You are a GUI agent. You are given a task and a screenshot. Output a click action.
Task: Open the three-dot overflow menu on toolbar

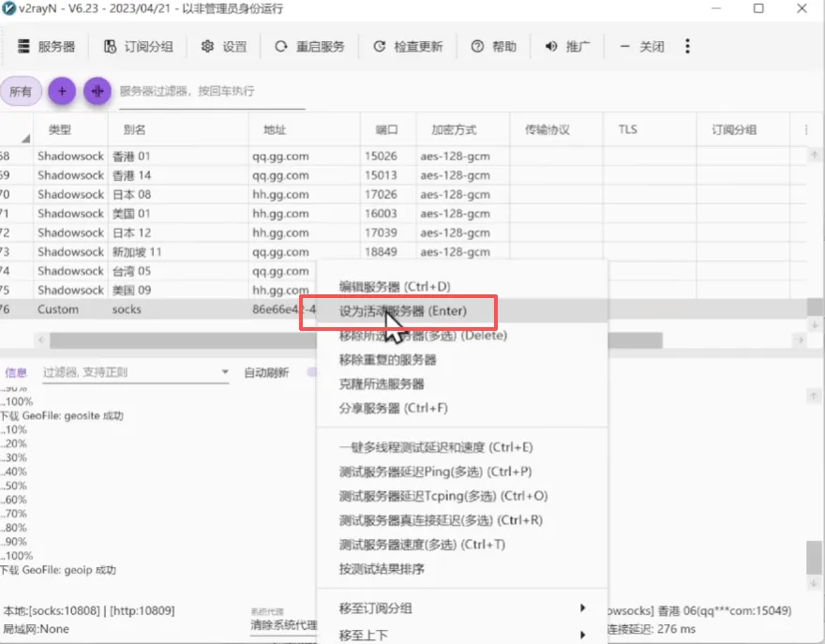click(x=688, y=45)
